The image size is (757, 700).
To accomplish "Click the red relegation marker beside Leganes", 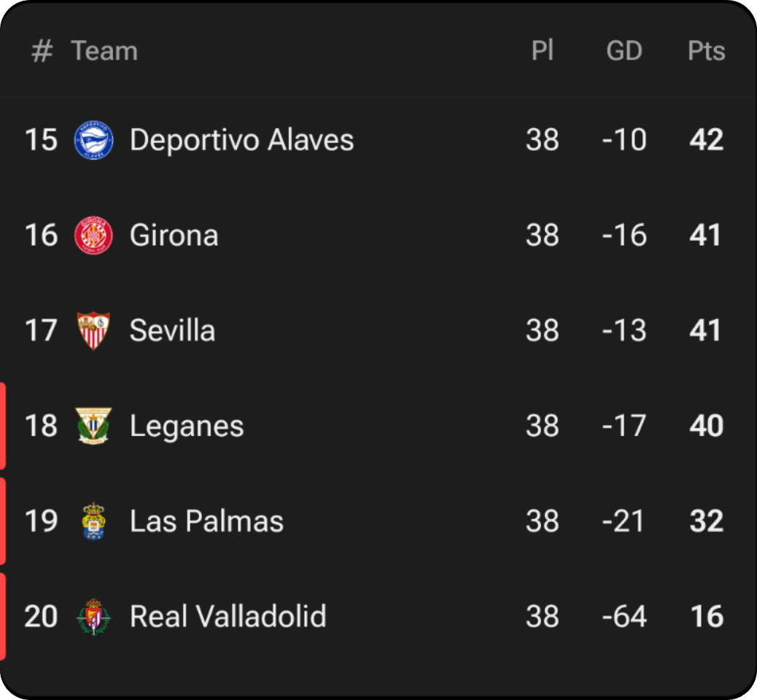I will [3, 426].
